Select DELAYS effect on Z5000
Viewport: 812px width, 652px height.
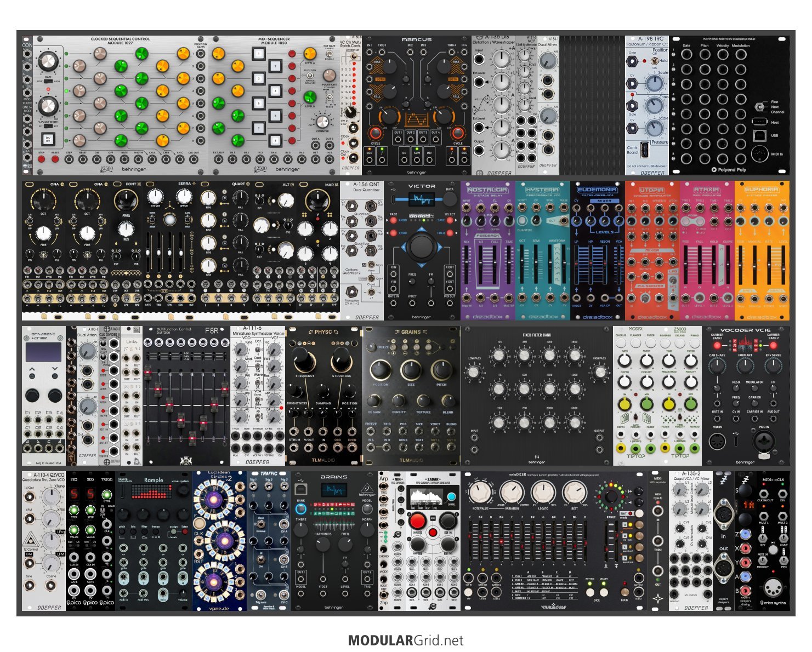[x=680, y=342]
